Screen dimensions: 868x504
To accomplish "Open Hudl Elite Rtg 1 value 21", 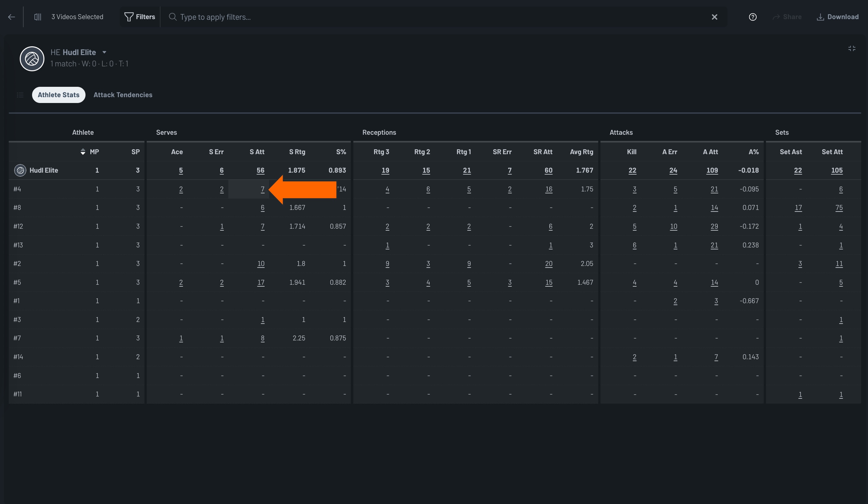I will (467, 170).
